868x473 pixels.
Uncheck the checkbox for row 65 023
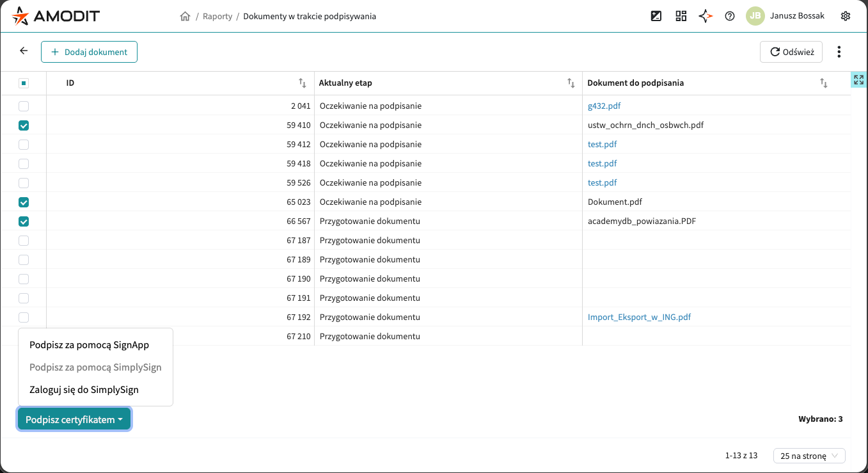[x=24, y=202]
